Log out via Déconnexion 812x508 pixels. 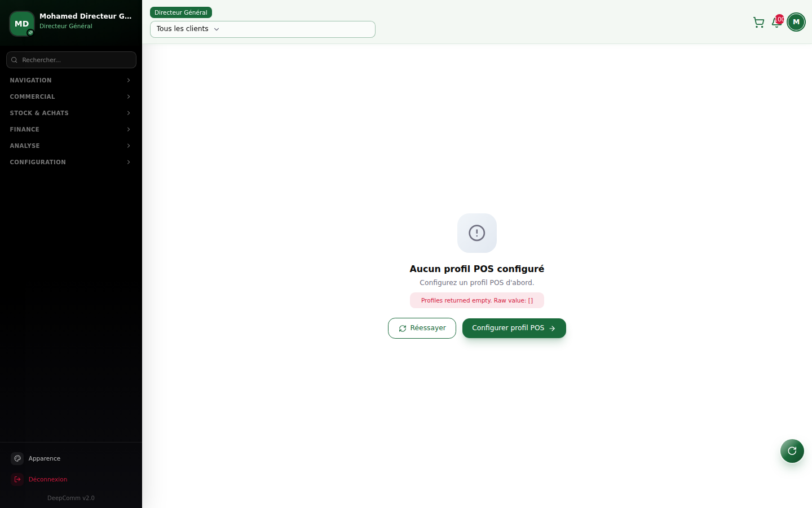(71, 479)
